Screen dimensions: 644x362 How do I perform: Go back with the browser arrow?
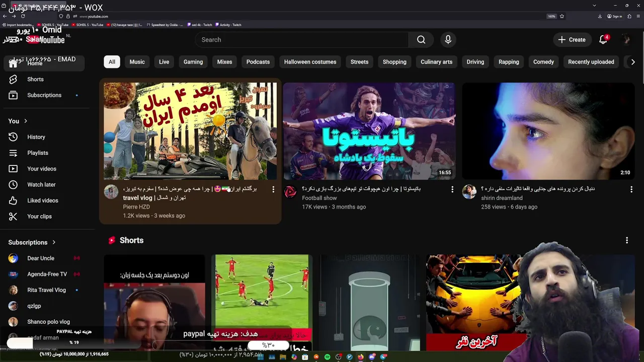tap(5, 16)
